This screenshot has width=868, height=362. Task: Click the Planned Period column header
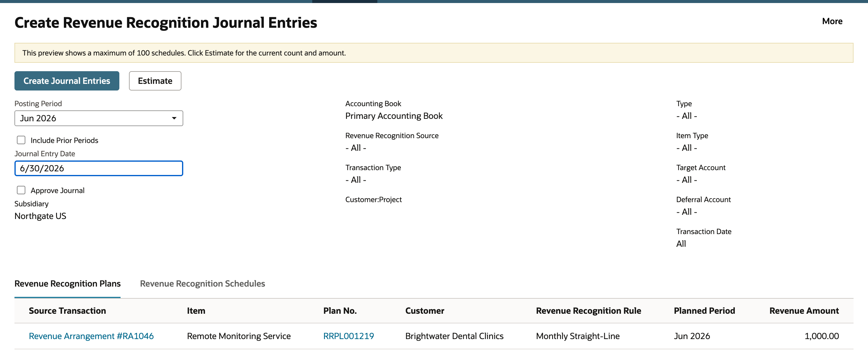coord(704,311)
